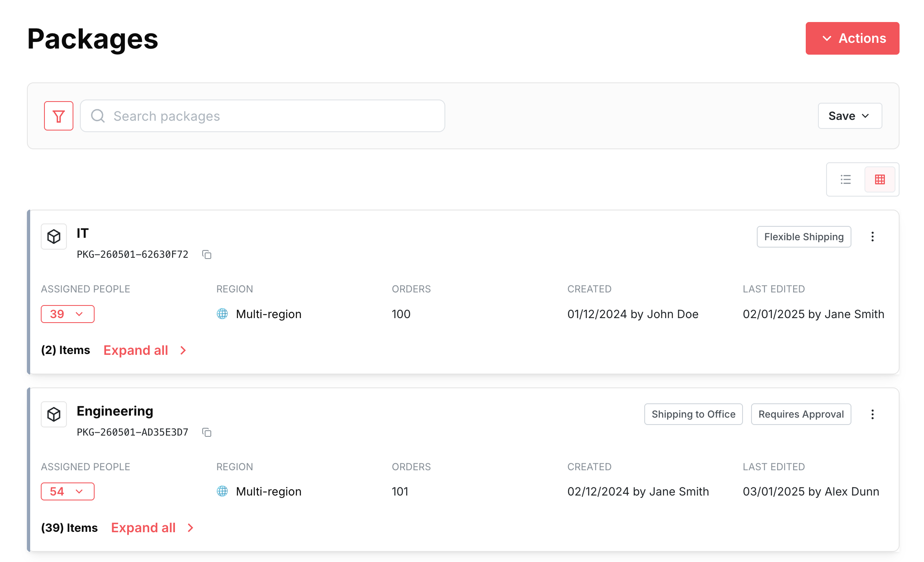Click the search magnifier icon
The image size is (924, 562).
98,116
